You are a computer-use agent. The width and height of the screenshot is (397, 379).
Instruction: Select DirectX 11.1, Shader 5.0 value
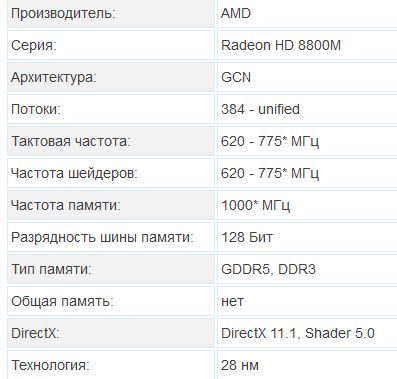coord(298,333)
